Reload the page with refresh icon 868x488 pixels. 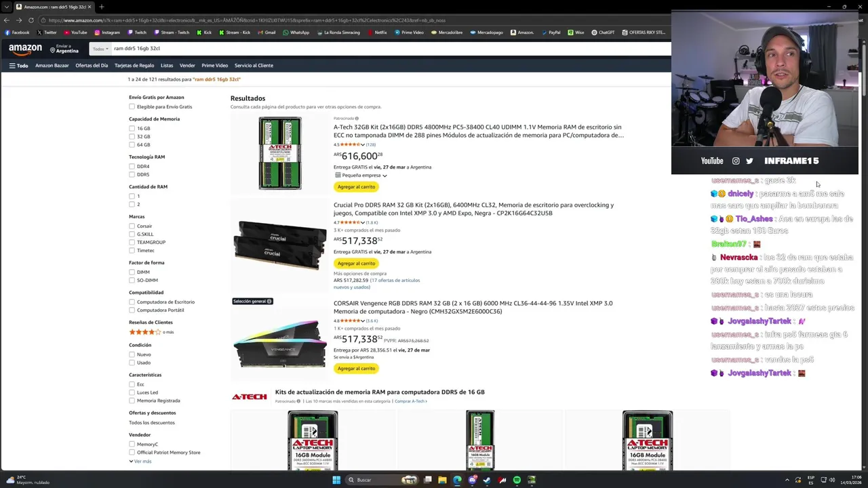[31, 20]
